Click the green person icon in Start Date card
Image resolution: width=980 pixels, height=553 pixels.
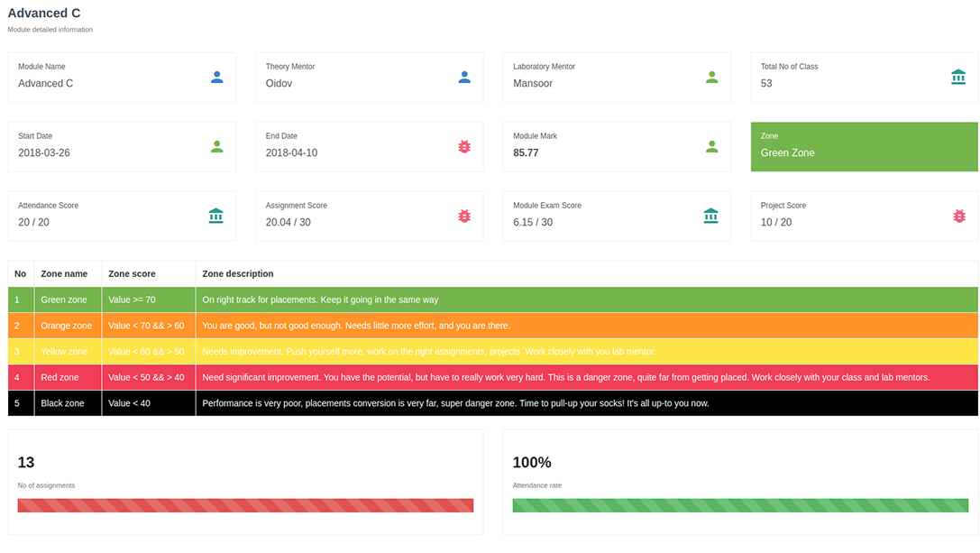pyautogui.click(x=216, y=146)
